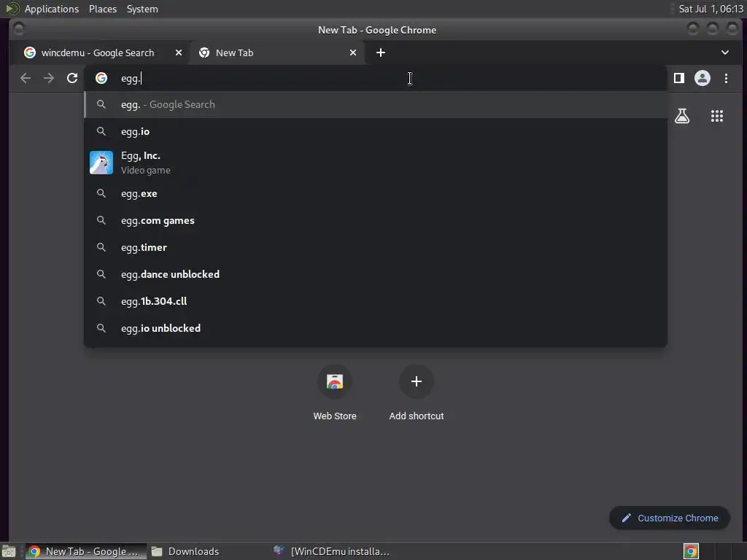Reload the page with the refresh icon
The height and width of the screenshot is (560, 747).
72,78
